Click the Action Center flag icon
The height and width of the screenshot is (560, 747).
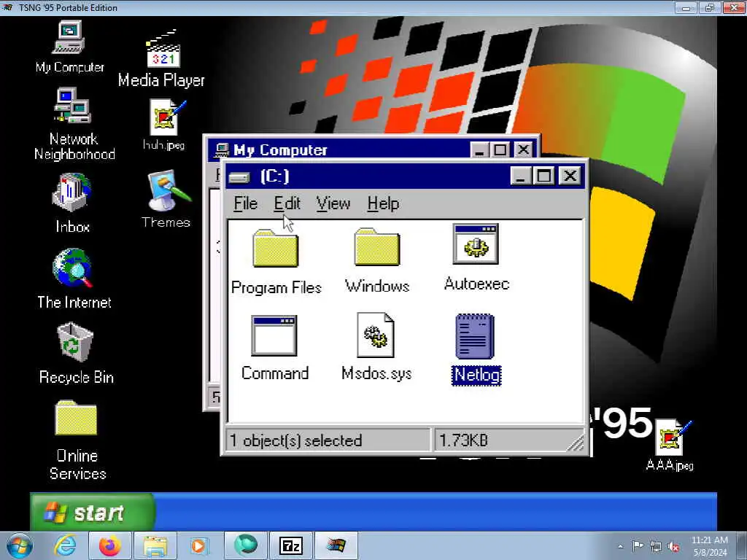click(638, 545)
